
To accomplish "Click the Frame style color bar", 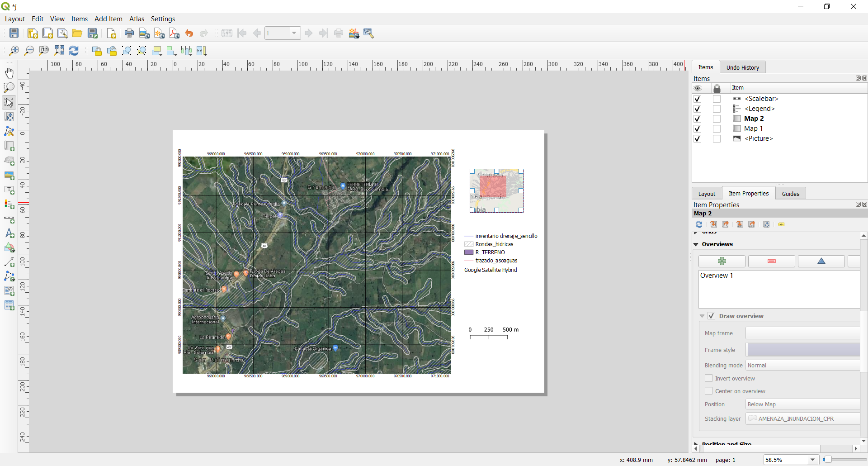I will 803,350.
